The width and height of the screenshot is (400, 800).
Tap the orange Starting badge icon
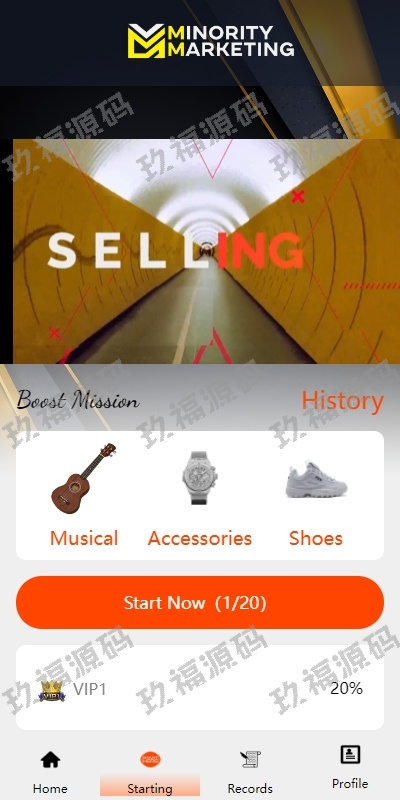[x=150, y=760]
